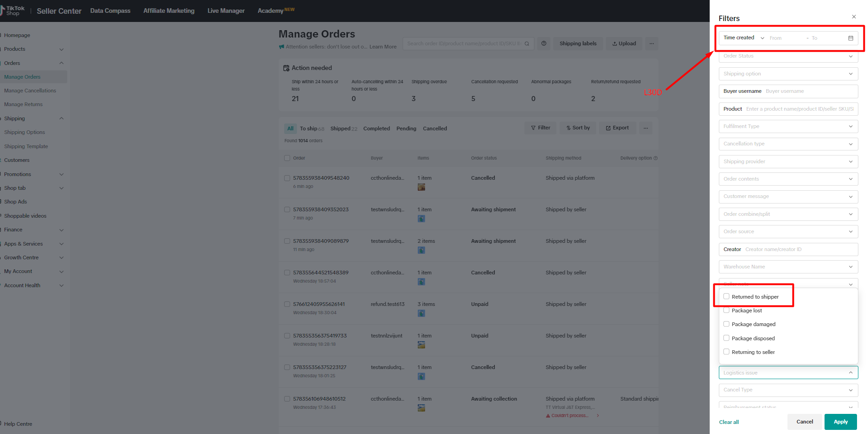The image size is (868, 434).
Task: Open Affiliate Marketing in top navigation
Action: pos(169,11)
